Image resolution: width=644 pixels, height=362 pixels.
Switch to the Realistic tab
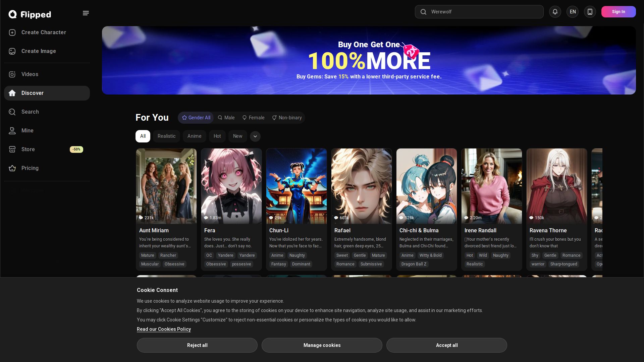click(x=167, y=136)
